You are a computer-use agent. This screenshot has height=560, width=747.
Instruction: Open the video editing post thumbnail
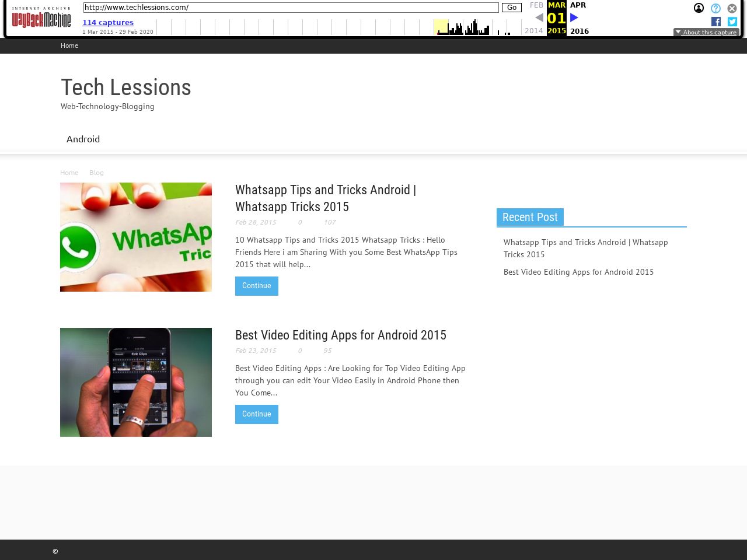(136, 382)
